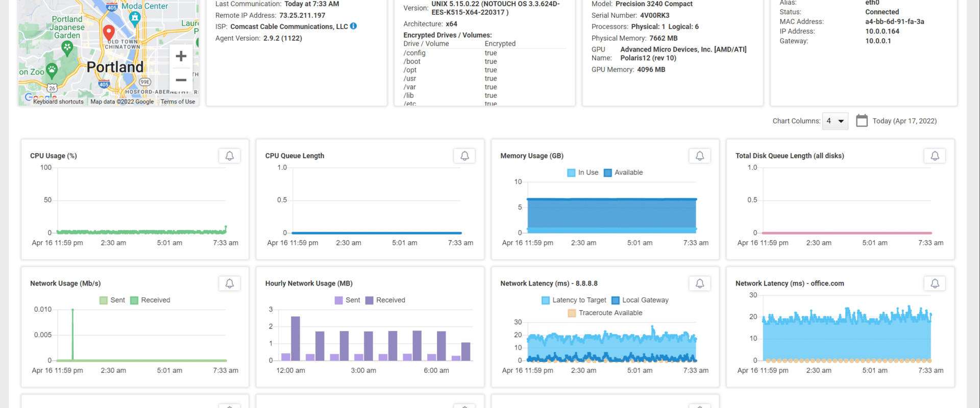Click the tallest Received bar in Hourly Network Usage
The height and width of the screenshot is (408, 980).
(x=296, y=339)
